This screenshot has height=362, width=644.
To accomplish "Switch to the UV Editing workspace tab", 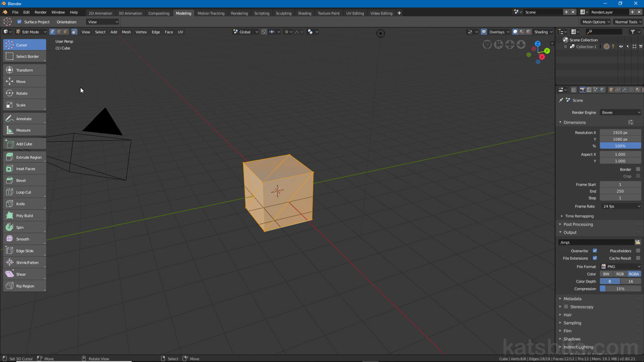I will (355, 13).
